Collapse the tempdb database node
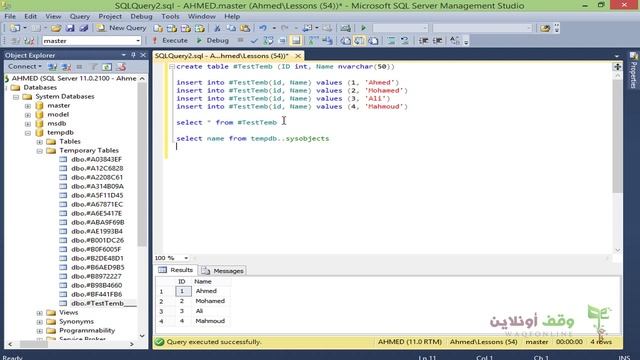 (28, 133)
